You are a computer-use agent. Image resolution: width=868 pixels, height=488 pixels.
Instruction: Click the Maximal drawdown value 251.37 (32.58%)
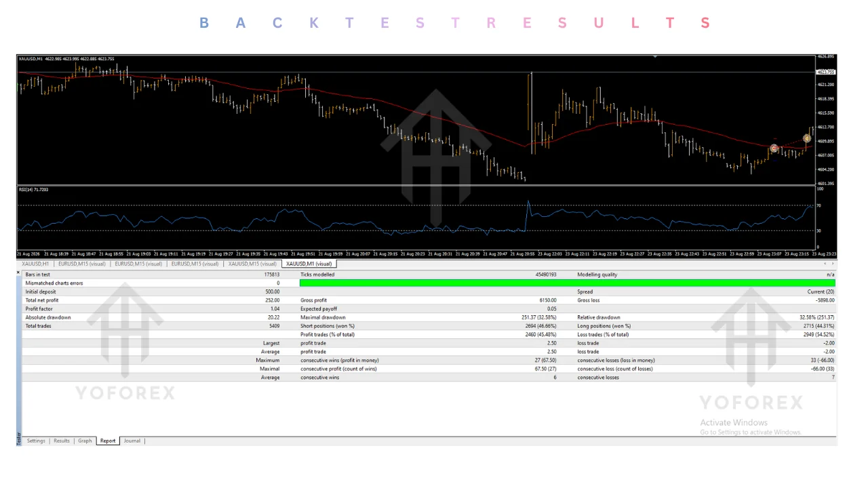coord(539,317)
